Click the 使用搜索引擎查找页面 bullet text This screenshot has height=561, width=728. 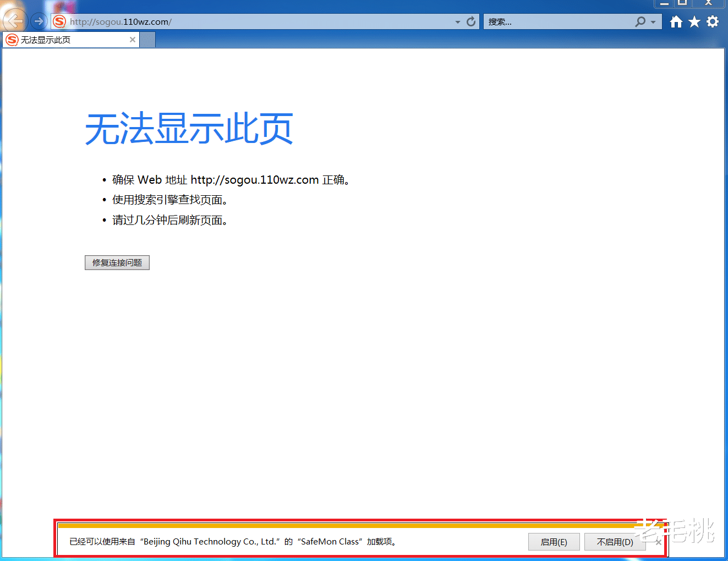(170, 200)
